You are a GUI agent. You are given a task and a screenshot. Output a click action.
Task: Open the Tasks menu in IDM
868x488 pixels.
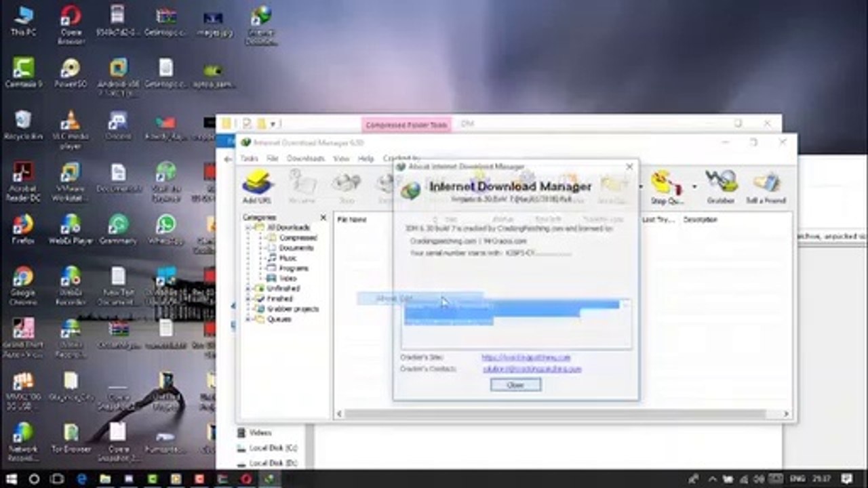click(x=249, y=158)
